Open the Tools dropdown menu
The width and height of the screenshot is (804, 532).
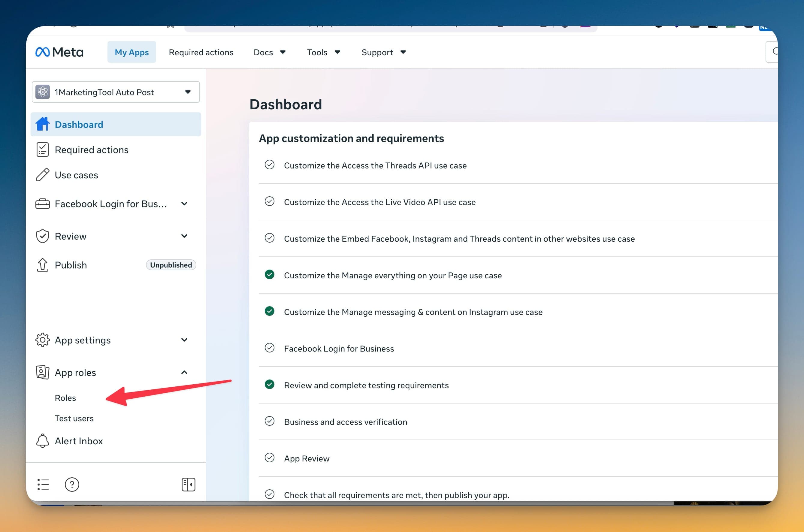pyautogui.click(x=324, y=52)
